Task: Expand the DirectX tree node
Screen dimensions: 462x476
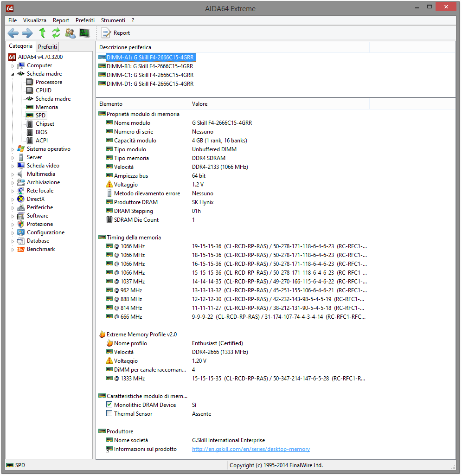Action: (13, 199)
